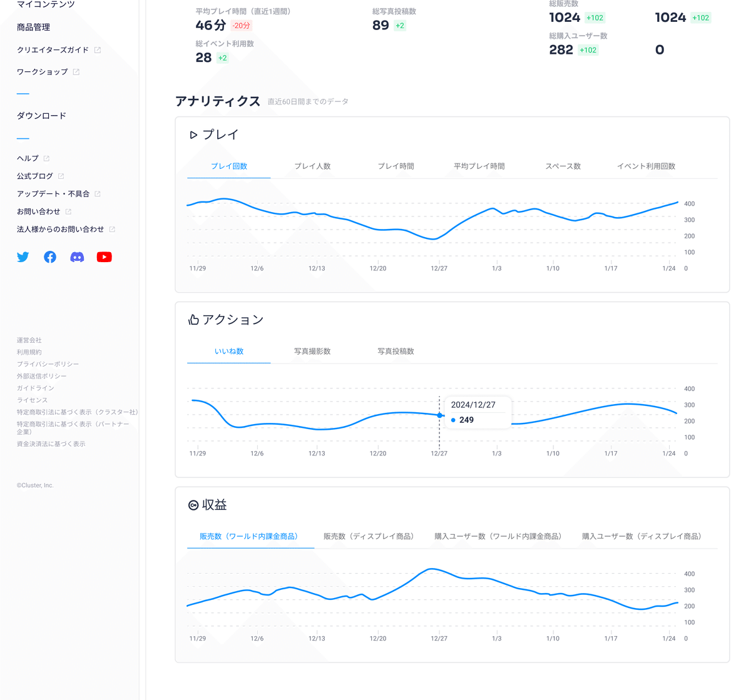The height and width of the screenshot is (700, 751).
Task: Open the ワークショップ link
Action: pos(42,72)
